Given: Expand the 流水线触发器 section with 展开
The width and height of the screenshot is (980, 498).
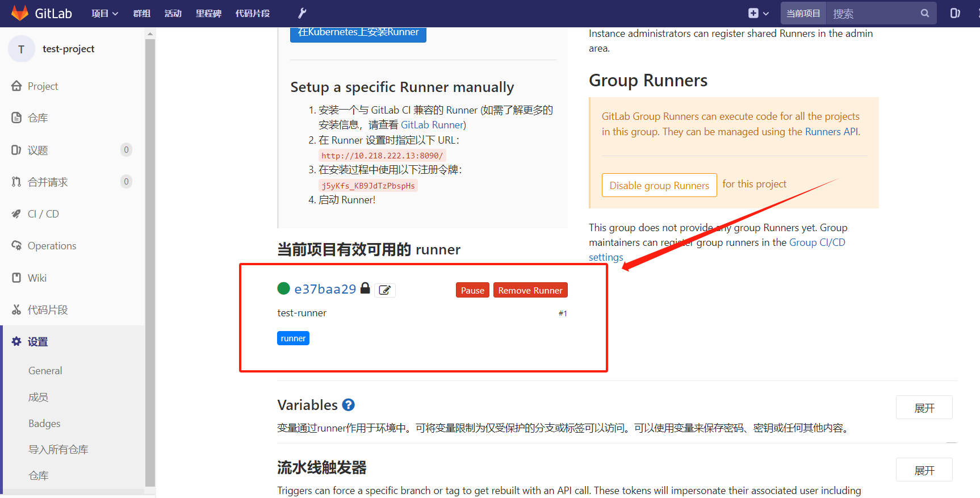Looking at the screenshot, I should (924, 470).
